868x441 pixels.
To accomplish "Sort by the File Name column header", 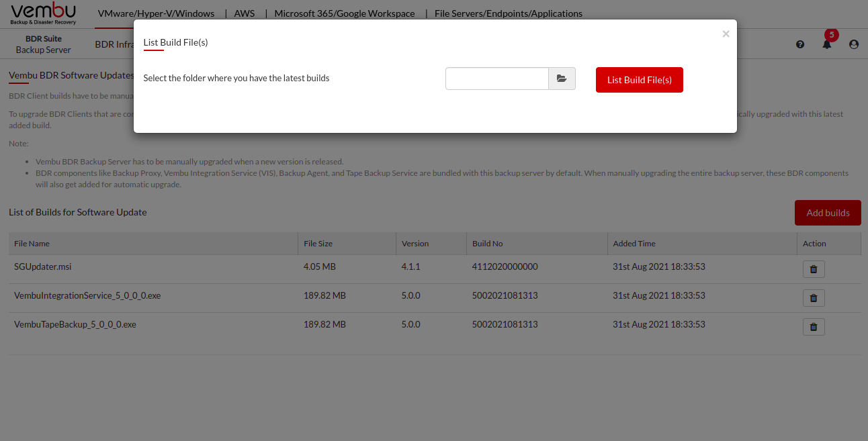I will [32, 244].
